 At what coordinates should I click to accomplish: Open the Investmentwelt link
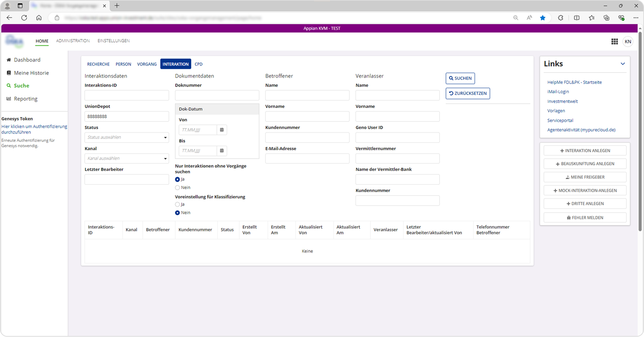(562, 101)
